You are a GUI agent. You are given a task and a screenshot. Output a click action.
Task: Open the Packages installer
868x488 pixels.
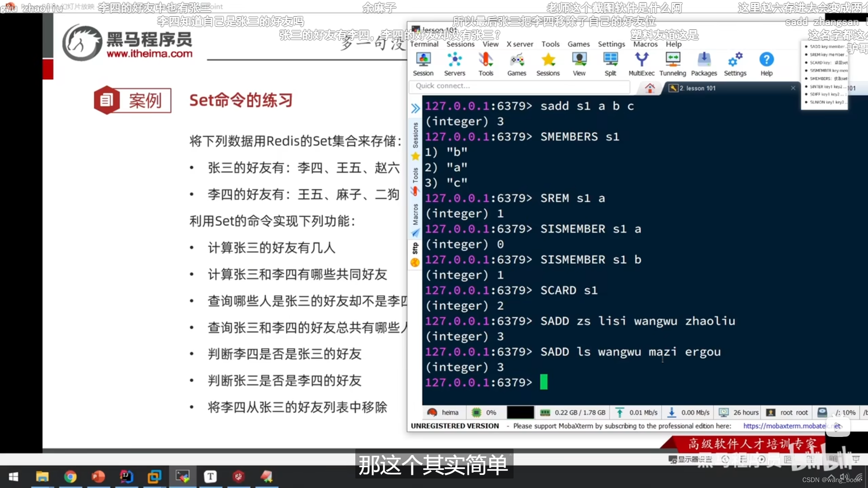click(x=703, y=63)
